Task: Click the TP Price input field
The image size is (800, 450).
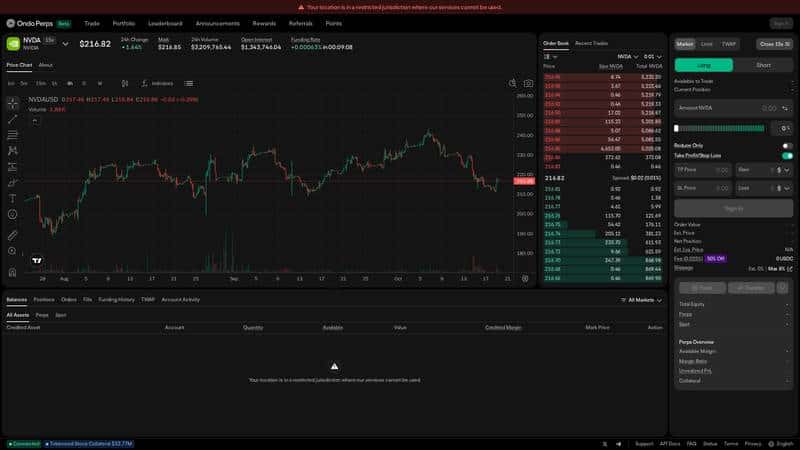Action: click(703, 170)
